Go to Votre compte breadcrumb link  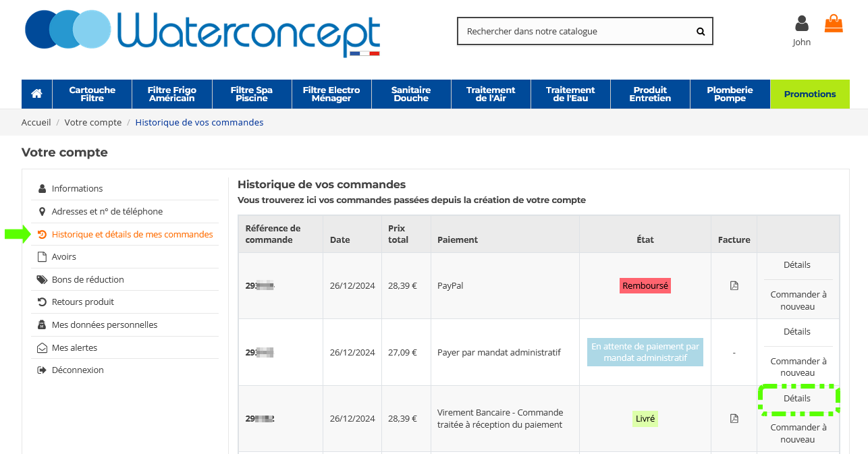tap(93, 122)
